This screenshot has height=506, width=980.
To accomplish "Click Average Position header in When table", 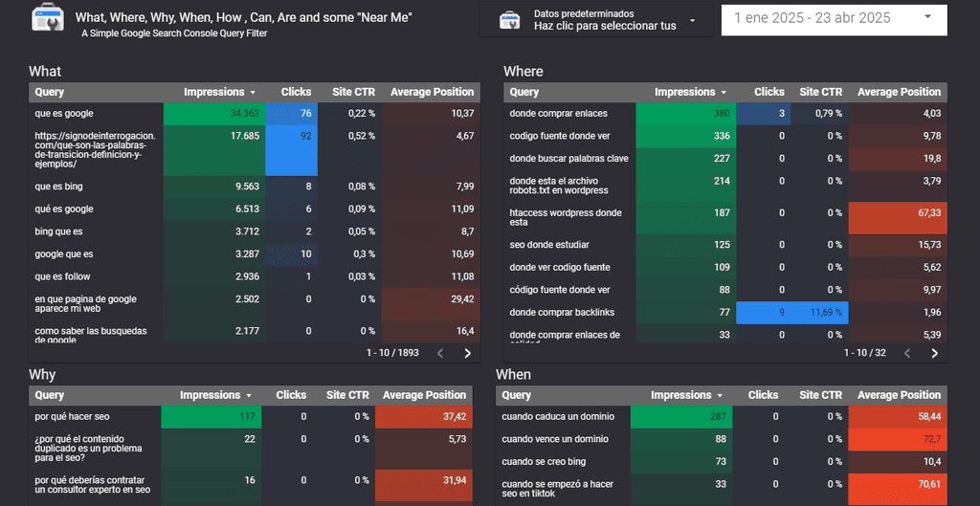I will click(x=899, y=395).
